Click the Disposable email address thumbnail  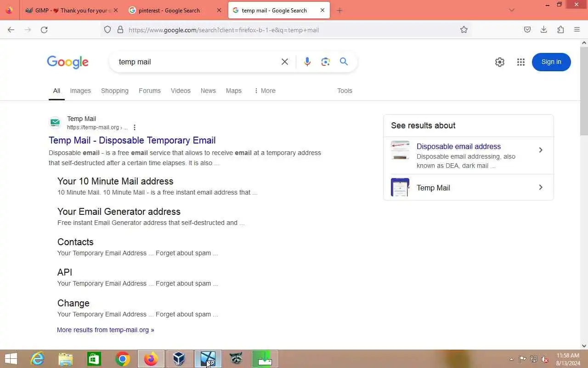pos(400,150)
